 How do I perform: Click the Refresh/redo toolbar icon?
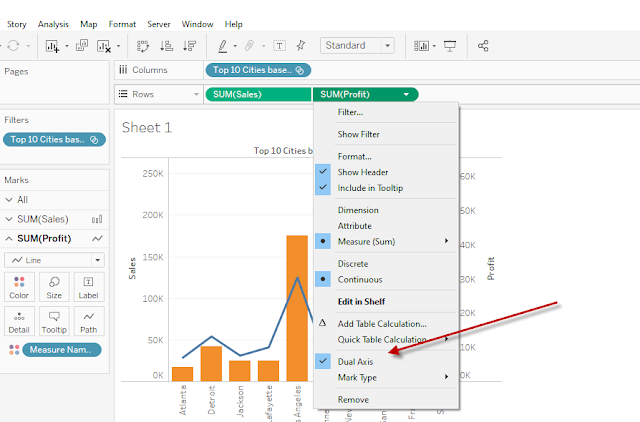point(13,46)
